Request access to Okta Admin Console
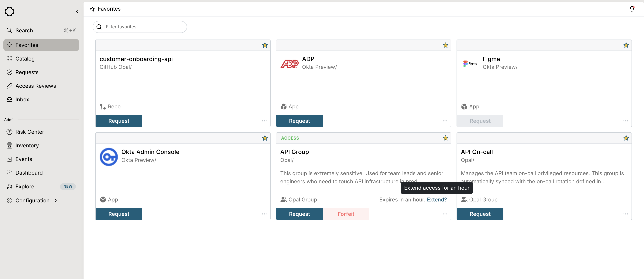 tap(119, 214)
